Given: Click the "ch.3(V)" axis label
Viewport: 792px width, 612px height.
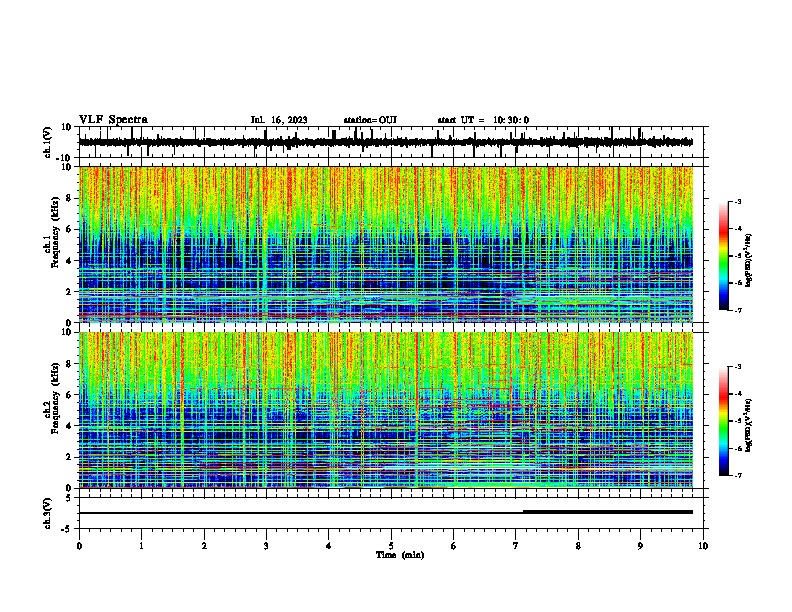Looking at the screenshot, I should [48, 513].
